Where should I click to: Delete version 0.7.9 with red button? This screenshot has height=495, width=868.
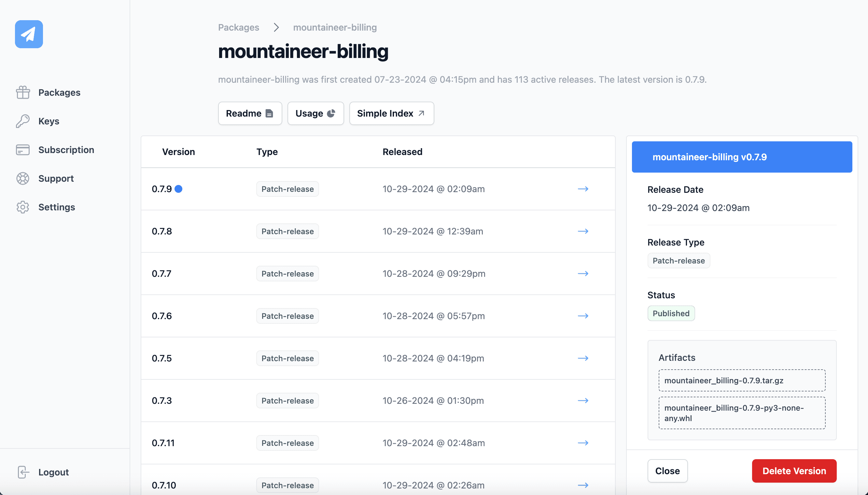794,471
